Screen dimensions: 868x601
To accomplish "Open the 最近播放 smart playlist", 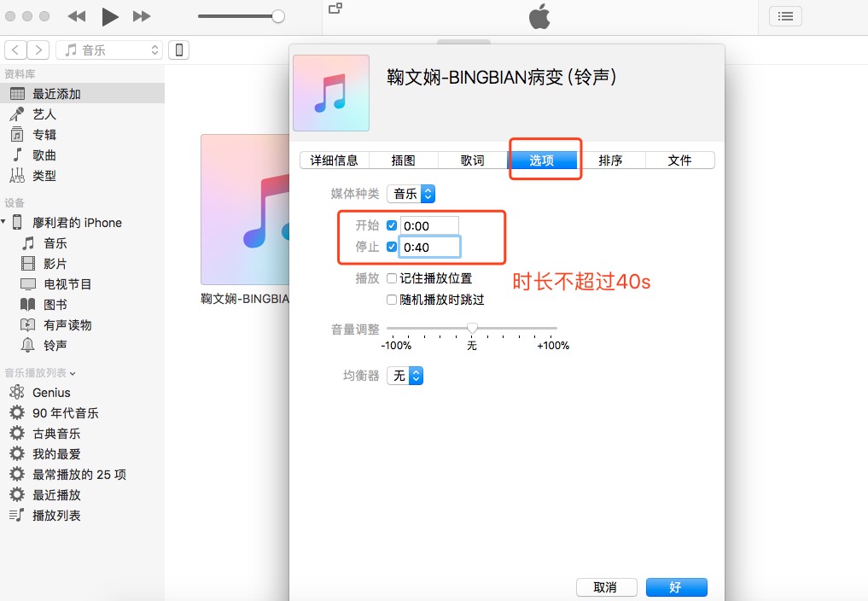I will (x=56, y=494).
